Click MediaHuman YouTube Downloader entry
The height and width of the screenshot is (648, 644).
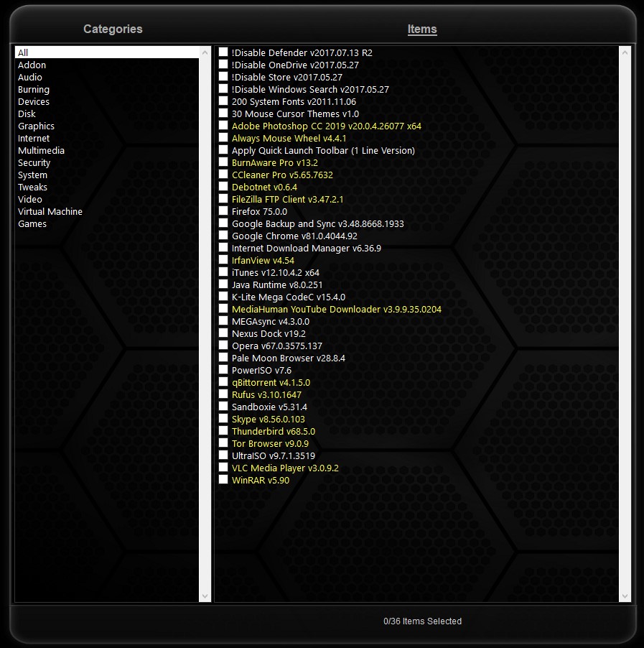[x=336, y=309]
